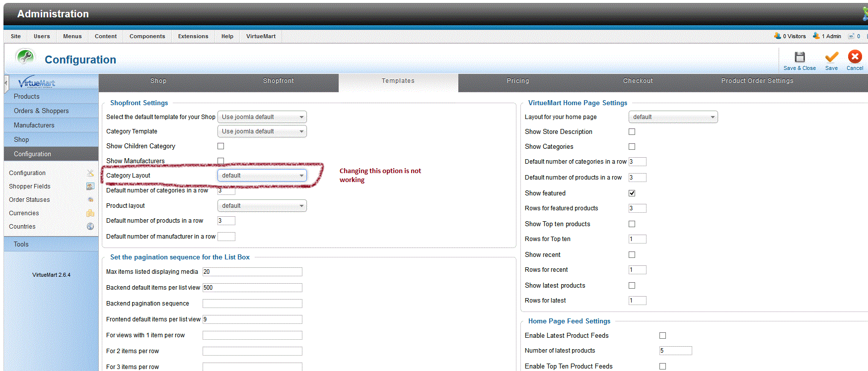Open Manufacturers sidebar section
Viewport: 868px width, 371px height.
51,125
